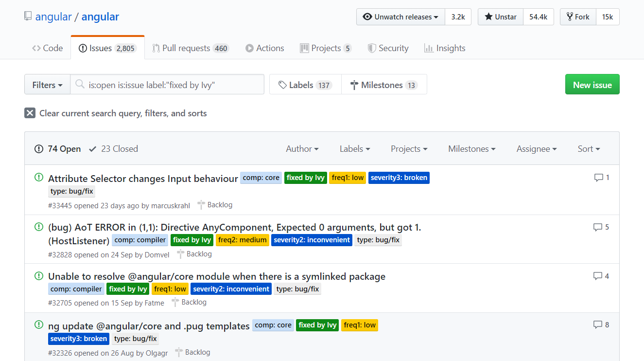The height and width of the screenshot is (361, 644).
Task: Expand the Milestones filter dropdown
Action: tap(472, 149)
